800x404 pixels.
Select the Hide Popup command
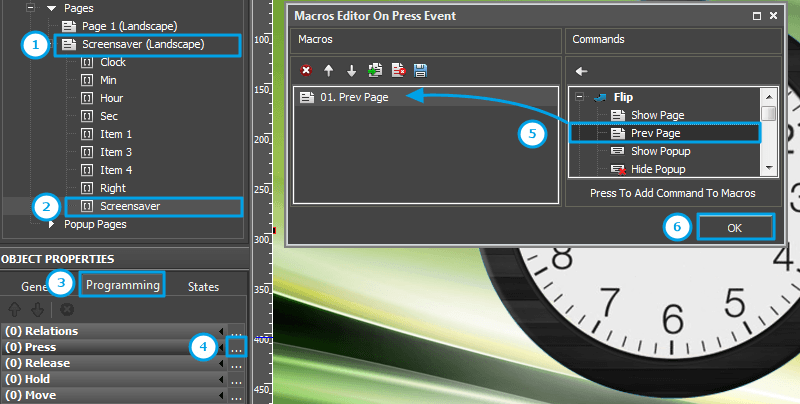(x=658, y=169)
